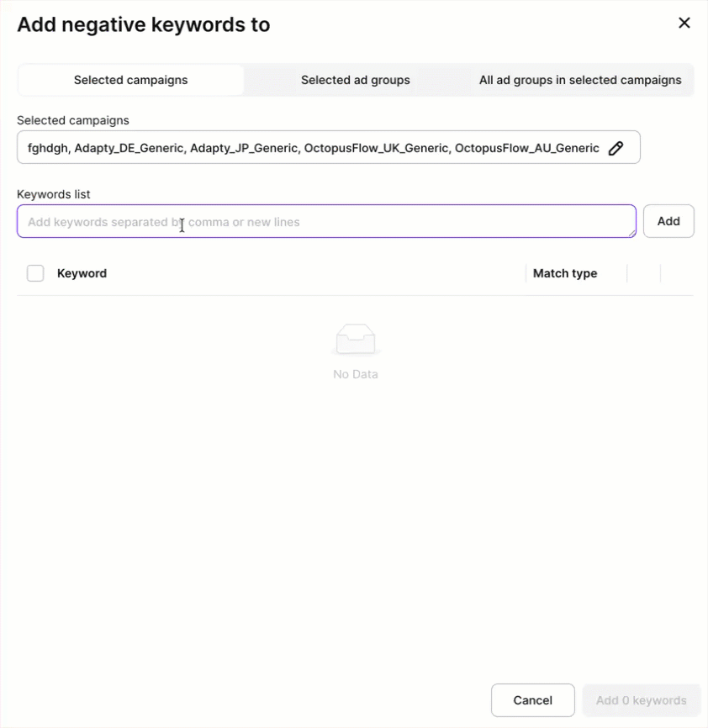
Task: Click the Match type column header
Action: [x=565, y=273]
